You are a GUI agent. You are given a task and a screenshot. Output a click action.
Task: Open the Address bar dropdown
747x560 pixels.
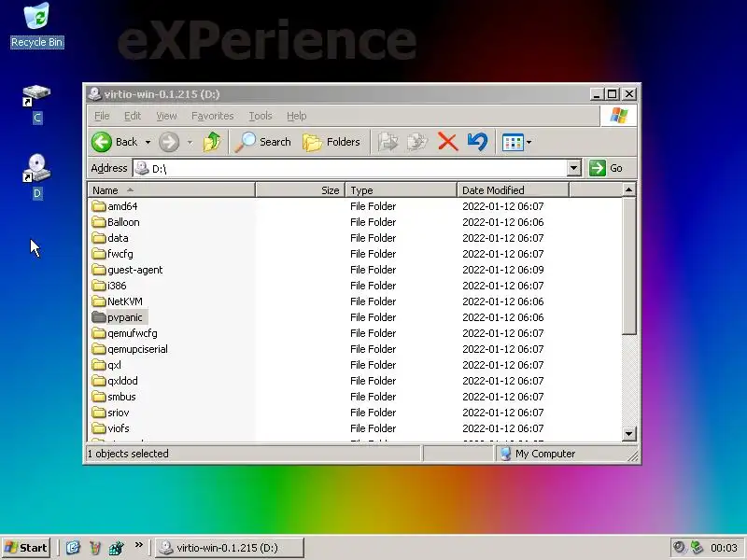point(573,168)
